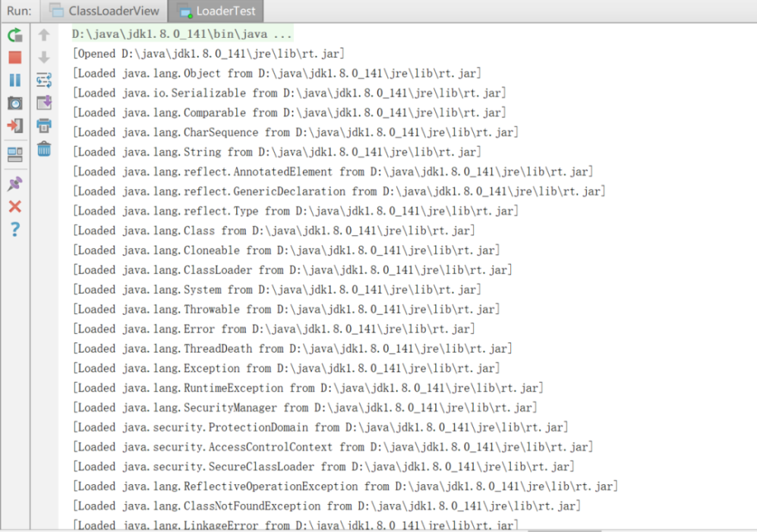Click the Loaded ReflectiveOperationException line

345,487
